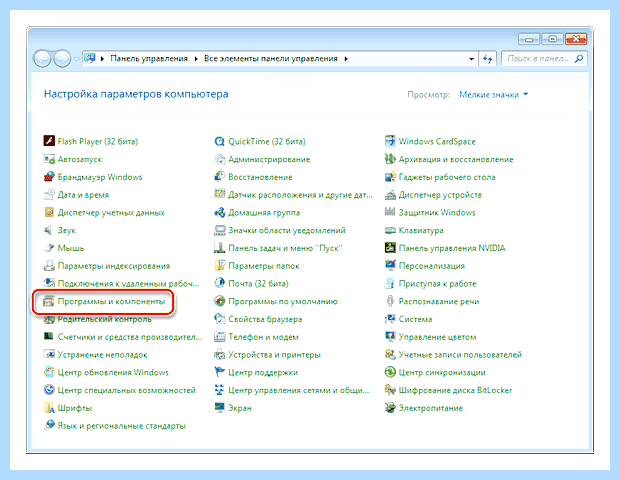Open Приступая к работе link

point(437,283)
